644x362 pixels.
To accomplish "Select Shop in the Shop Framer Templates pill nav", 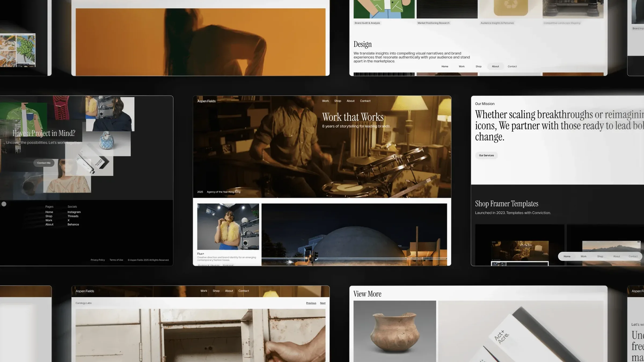I will pyautogui.click(x=600, y=256).
